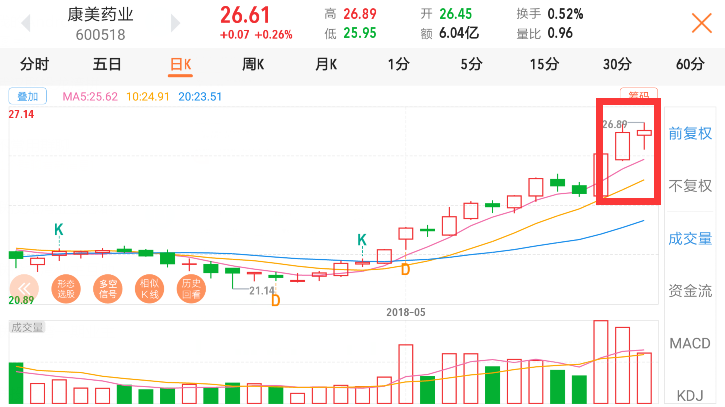This screenshot has width=725, height=407.
Task: Close the chart with orange X
Action: pyautogui.click(x=701, y=23)
